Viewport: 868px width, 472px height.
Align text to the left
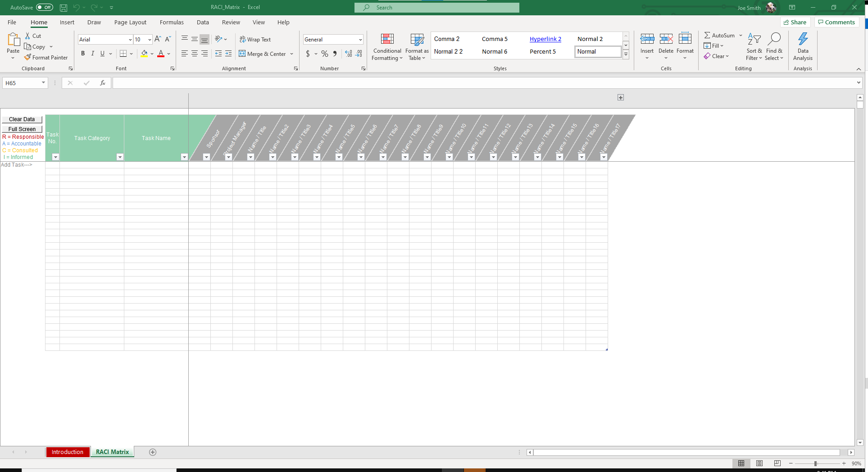(x=185, y=54)
